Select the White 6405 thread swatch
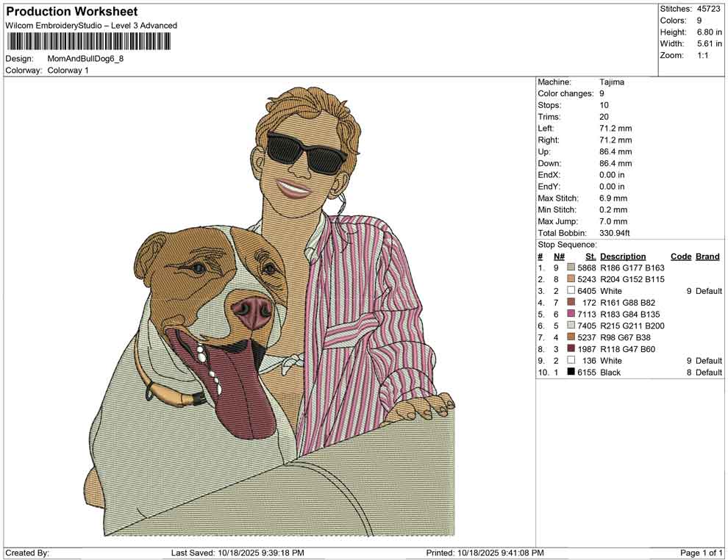 570,291
